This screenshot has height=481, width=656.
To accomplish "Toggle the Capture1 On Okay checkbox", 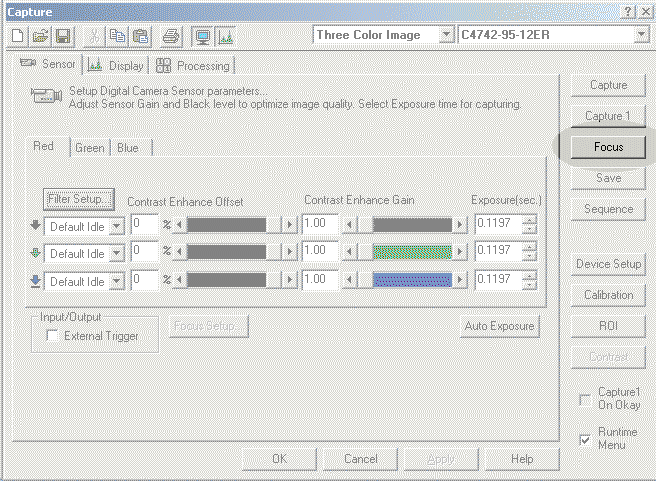I will click(585, 400).
